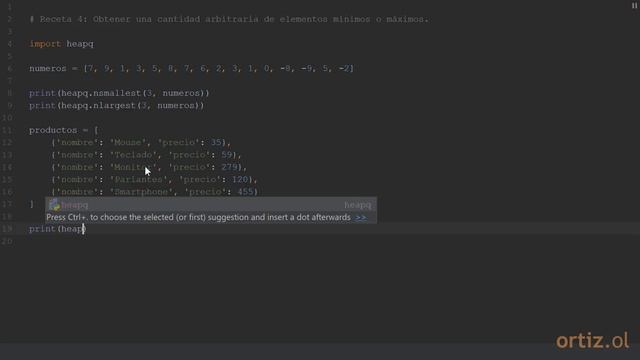Click on 'import heapq' line
Image resolution: width=640 pixels, height=360 pixels.
[61, 44]
